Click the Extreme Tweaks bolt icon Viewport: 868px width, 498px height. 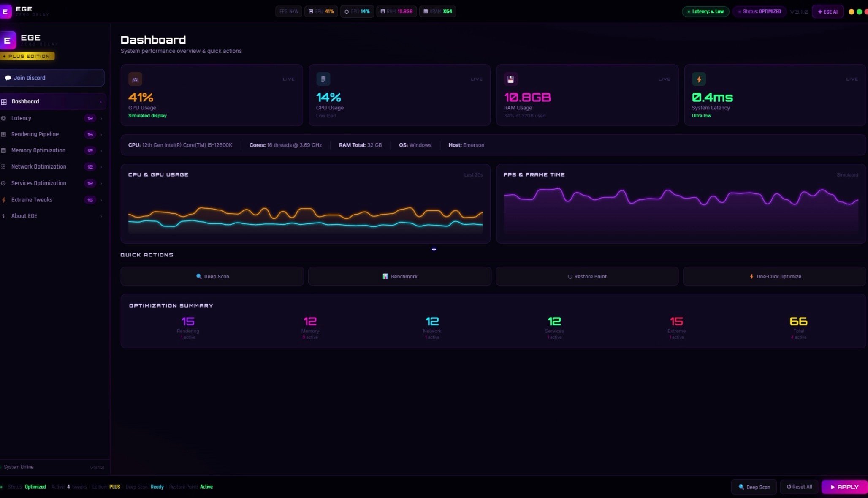tap(4, 200)
